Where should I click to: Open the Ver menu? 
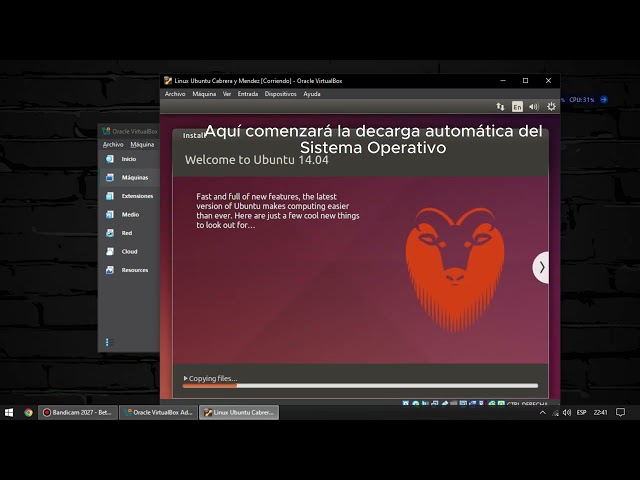tap(227, 94)
